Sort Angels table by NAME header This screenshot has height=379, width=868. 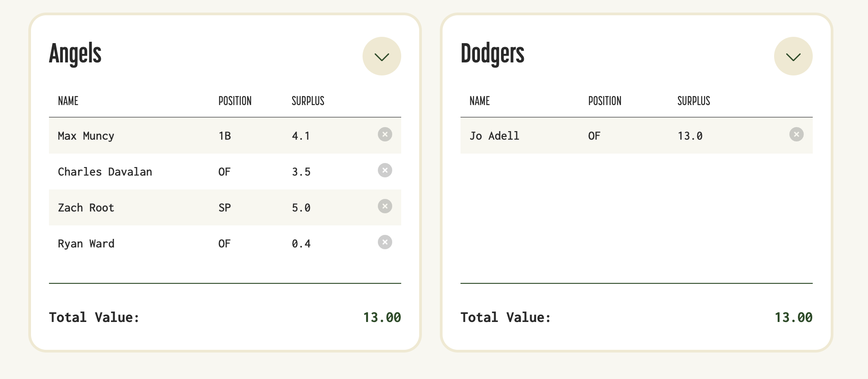tap(68, 101)
